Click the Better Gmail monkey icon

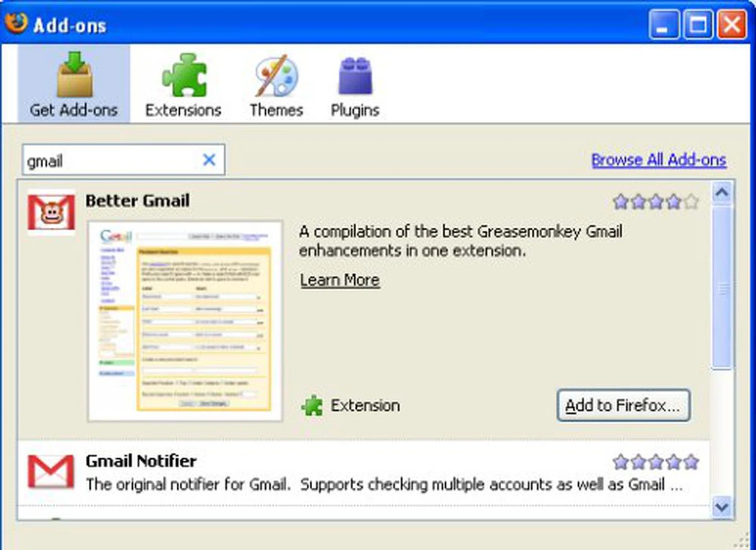[x=51, y=213]
